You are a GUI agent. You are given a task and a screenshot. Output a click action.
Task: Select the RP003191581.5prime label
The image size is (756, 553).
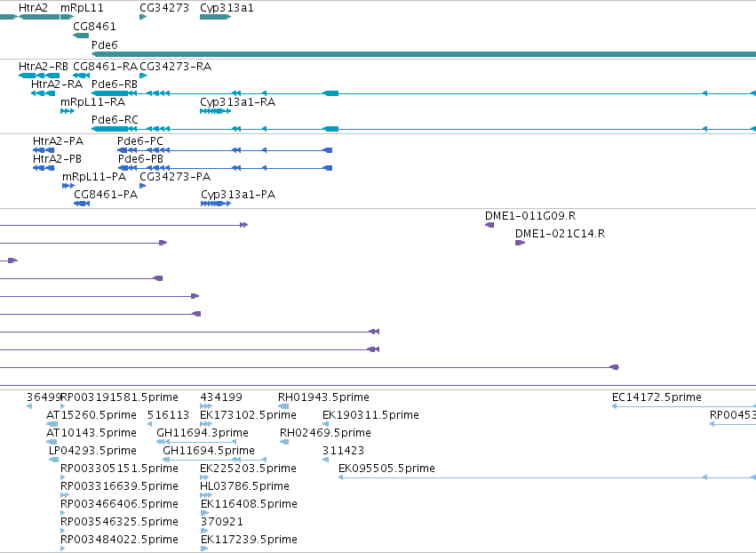coord(120,397)
